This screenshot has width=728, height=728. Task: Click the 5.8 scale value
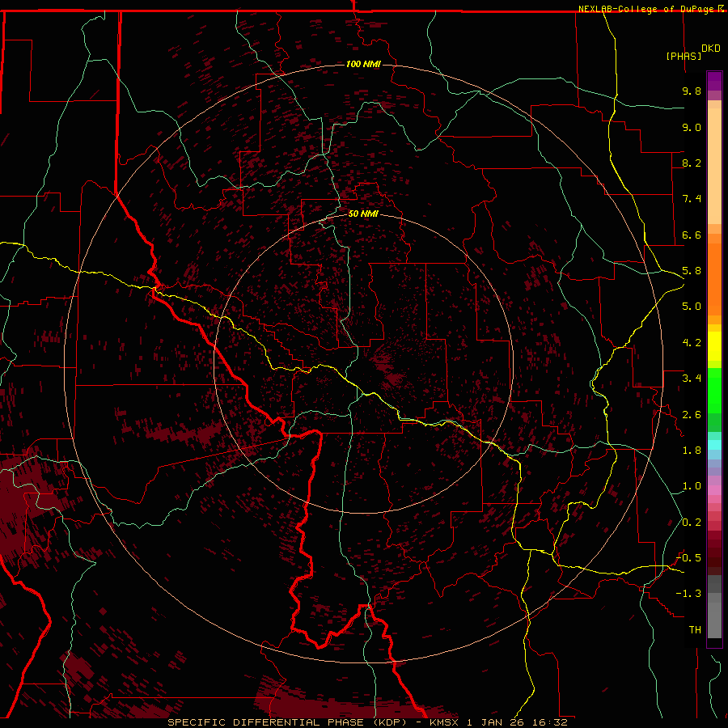pos(692,271)
